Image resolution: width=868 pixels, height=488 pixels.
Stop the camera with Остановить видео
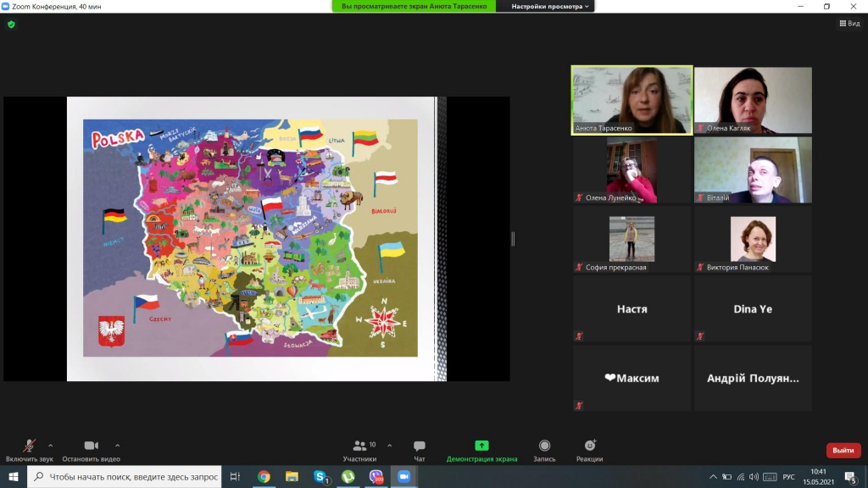click(92, 451)
